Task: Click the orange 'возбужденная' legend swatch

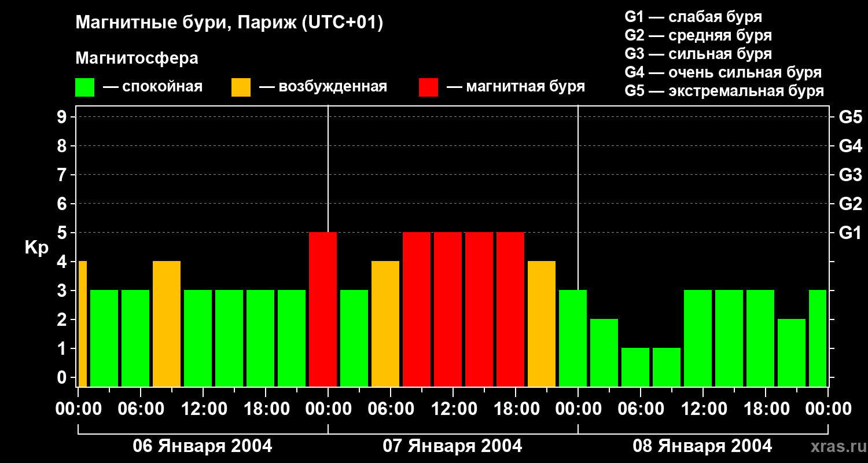Action: pos(241,87)
